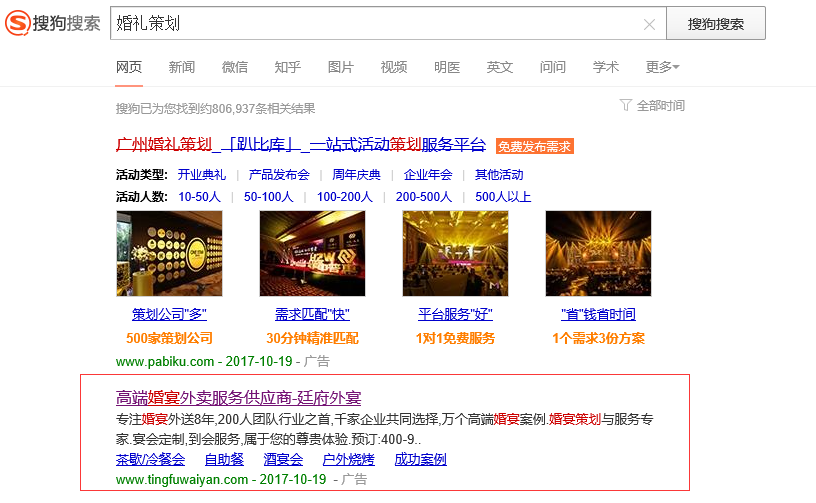Select the 开业典礼 activity type link
816x503 pixels.
point(202,174)
